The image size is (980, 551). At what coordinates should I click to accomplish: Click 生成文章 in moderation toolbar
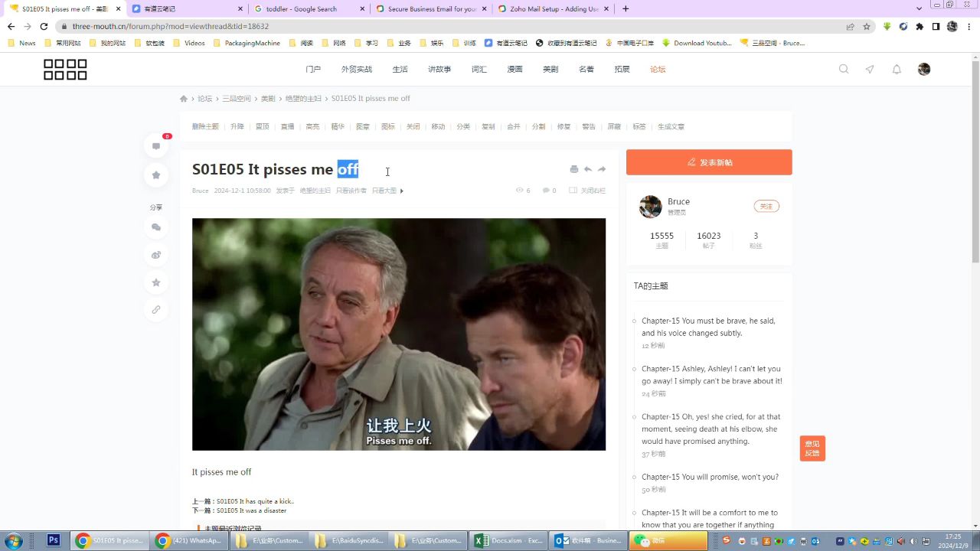[x=671, y=127]
